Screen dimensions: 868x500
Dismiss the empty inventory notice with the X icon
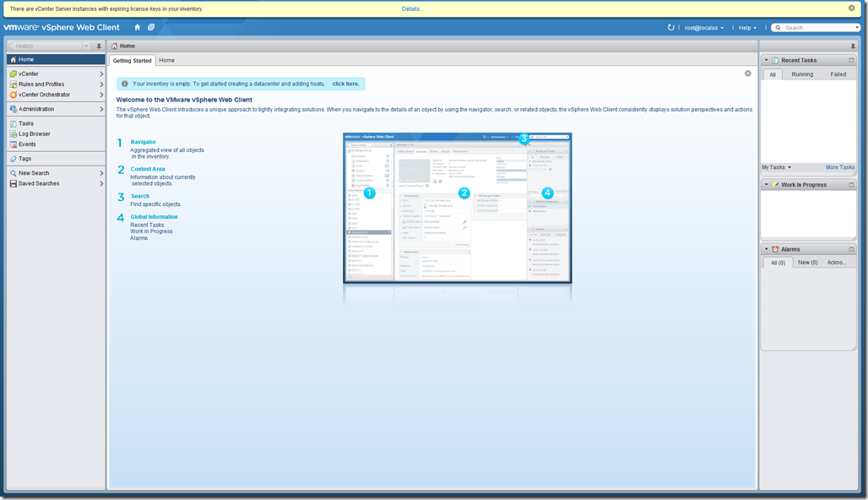tap(748, 73)
